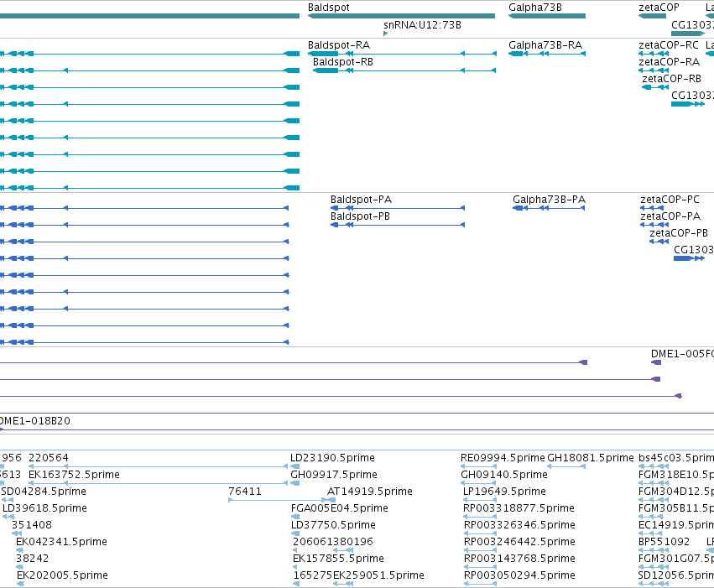This screenshot has height=588, width=714.
Task: Click the zetaCOP-RB transcript label
Action: [x=671, y=79]
